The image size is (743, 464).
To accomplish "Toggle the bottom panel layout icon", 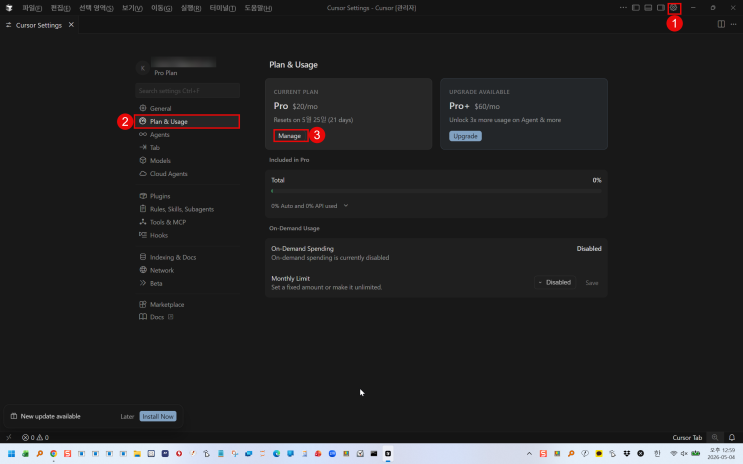I will point(648,8).
